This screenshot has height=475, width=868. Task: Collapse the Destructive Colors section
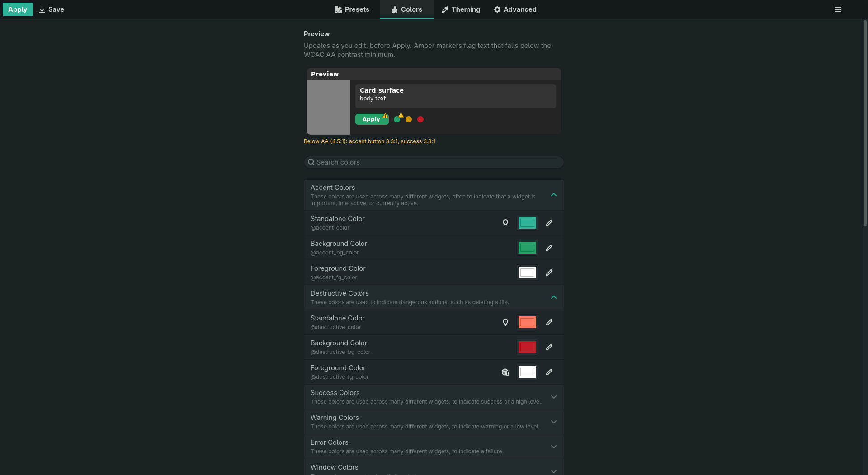554,297
